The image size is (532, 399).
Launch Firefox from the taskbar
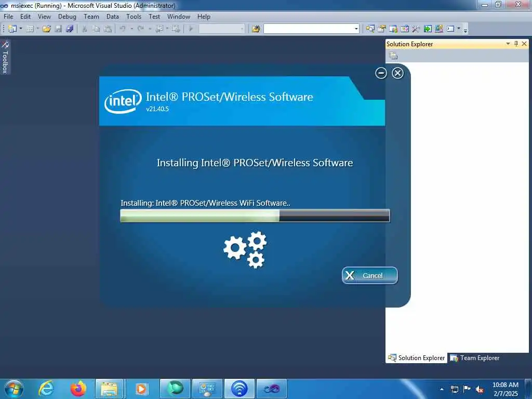[78, 389]
